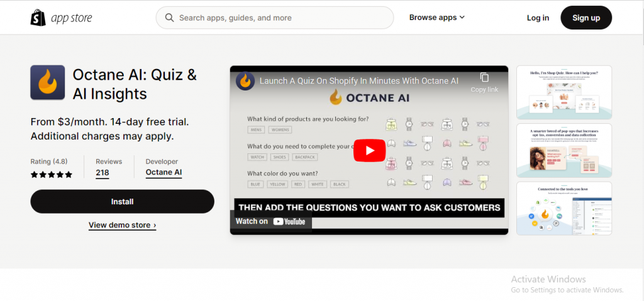Click the Octane AI channel avatar in video

[245, 81]
